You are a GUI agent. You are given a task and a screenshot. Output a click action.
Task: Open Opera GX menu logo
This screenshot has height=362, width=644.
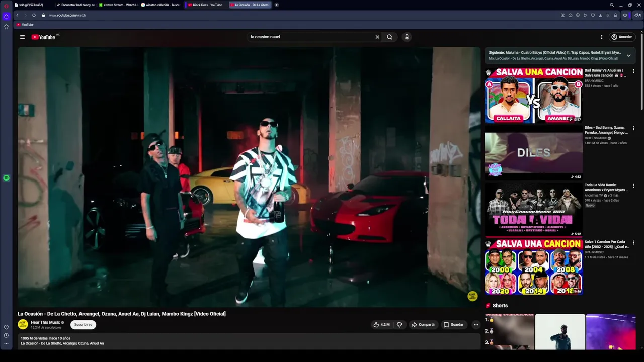[x=6, y=6]
